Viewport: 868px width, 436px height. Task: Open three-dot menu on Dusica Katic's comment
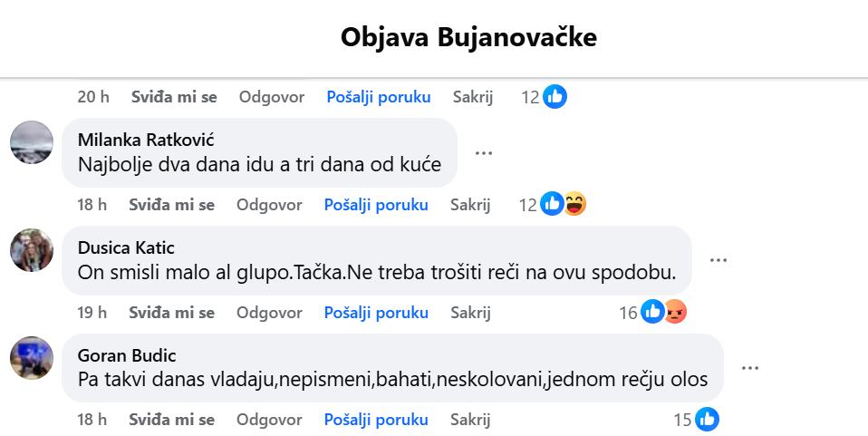coord(719,260)
